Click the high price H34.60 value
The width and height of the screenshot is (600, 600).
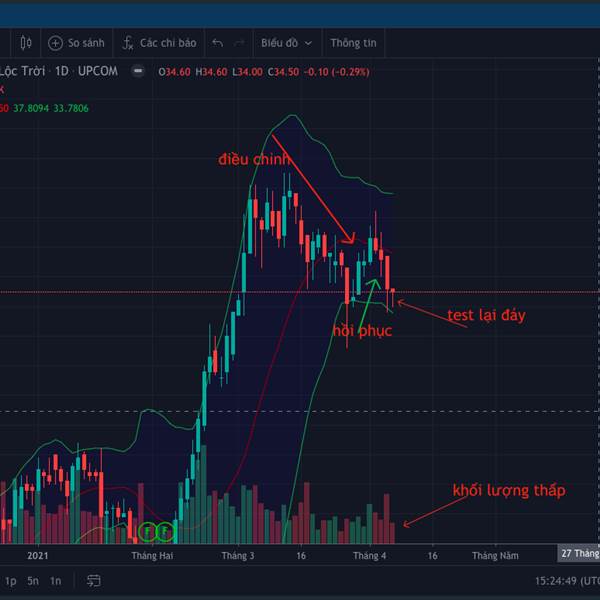(x=211, y=72)
